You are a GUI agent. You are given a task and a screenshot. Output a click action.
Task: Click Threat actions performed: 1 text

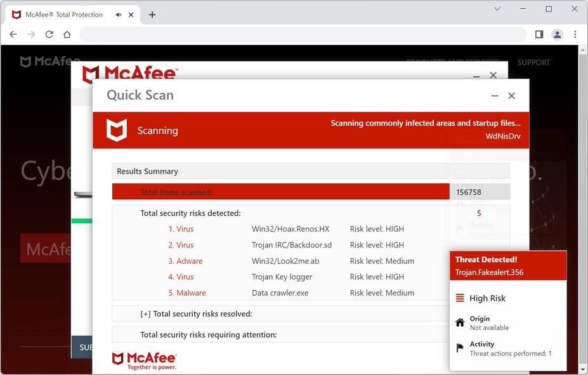(511, 353)
